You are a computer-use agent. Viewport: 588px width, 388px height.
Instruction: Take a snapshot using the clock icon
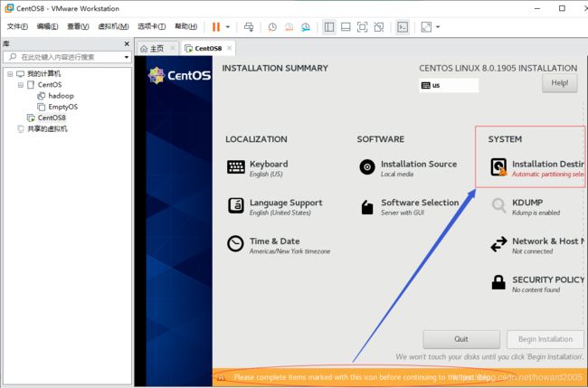tap(272, 26)
